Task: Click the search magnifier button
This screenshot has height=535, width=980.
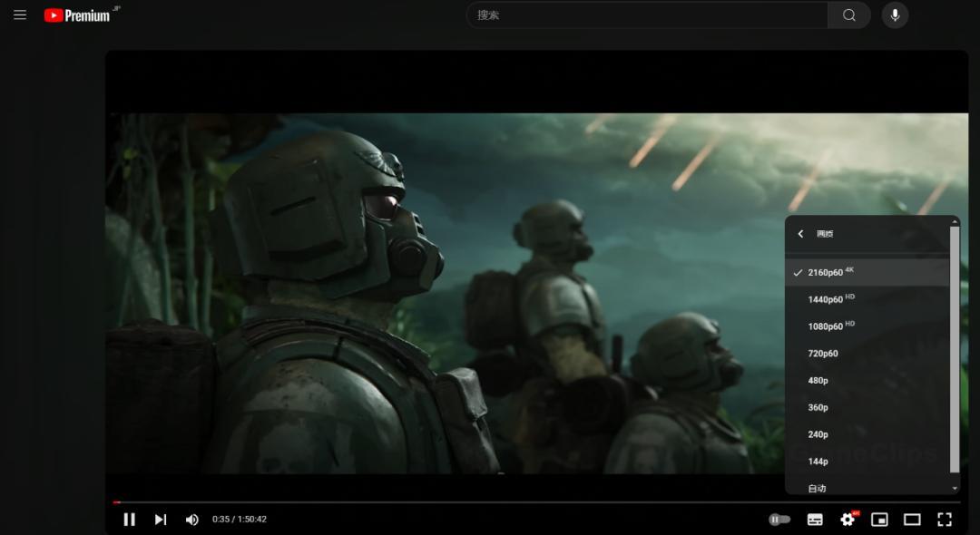Action: pyautogui.click(x=848, y=15)
